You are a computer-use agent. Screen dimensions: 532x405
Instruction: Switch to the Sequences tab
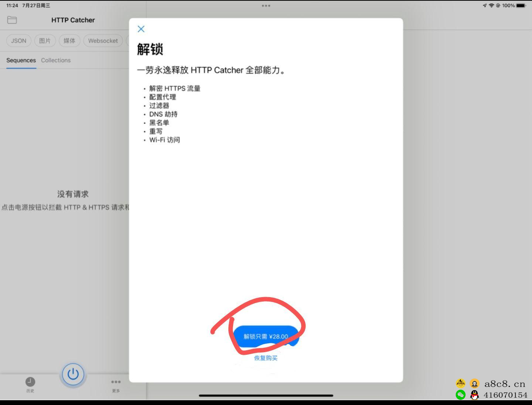21,60
